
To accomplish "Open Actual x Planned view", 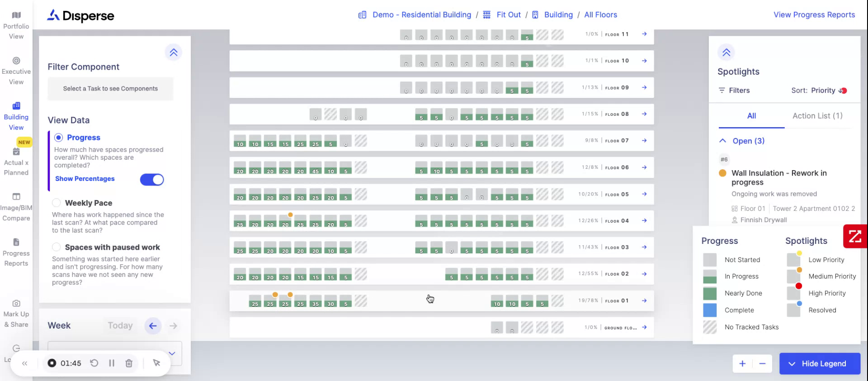I will [16, 162].
